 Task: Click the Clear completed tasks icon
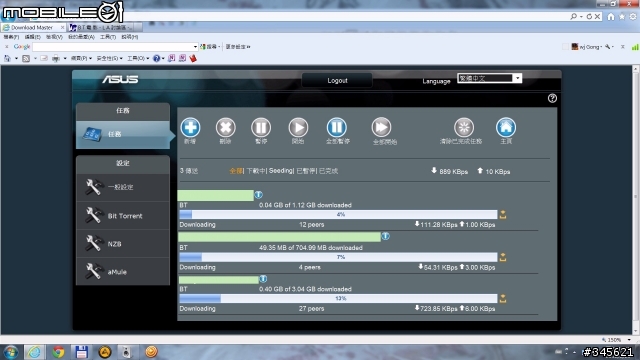coord(464,127)
